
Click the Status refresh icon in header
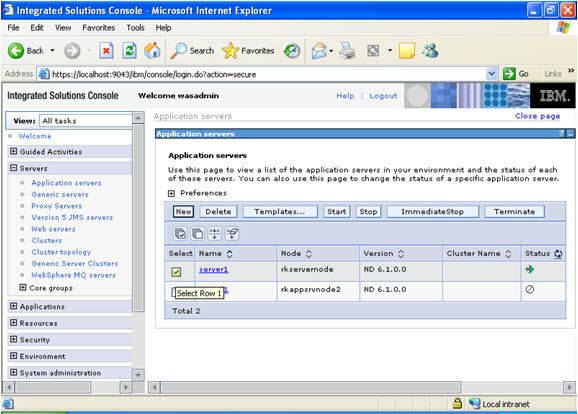558,254
